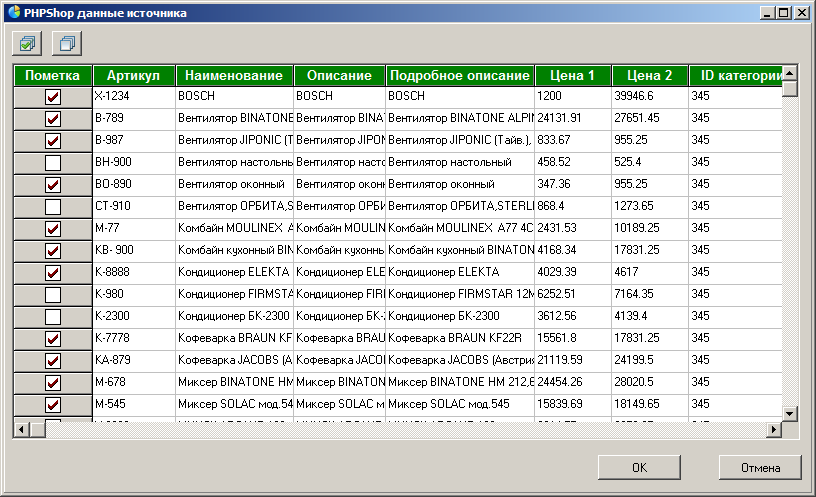Click detailed description 'Вентилятор настольный'

460,162
